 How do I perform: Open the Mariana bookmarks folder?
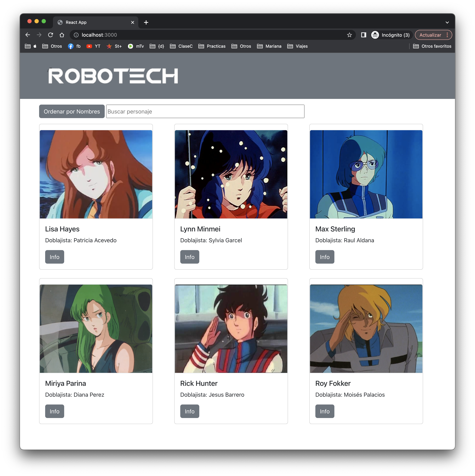269,46
